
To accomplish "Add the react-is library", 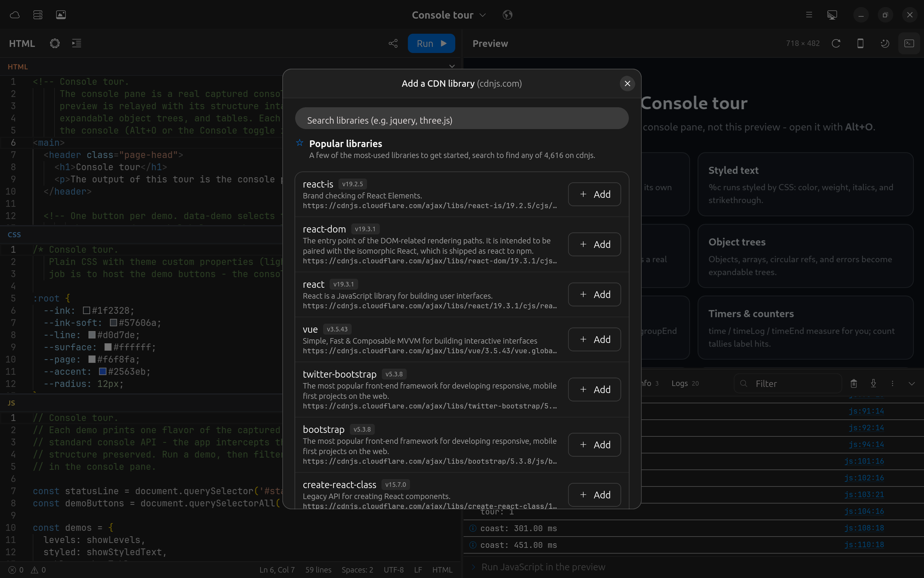I will (x=594, y=194).
